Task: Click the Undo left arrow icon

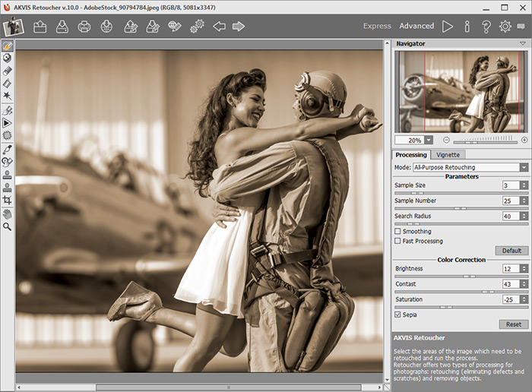Action: 219,27
